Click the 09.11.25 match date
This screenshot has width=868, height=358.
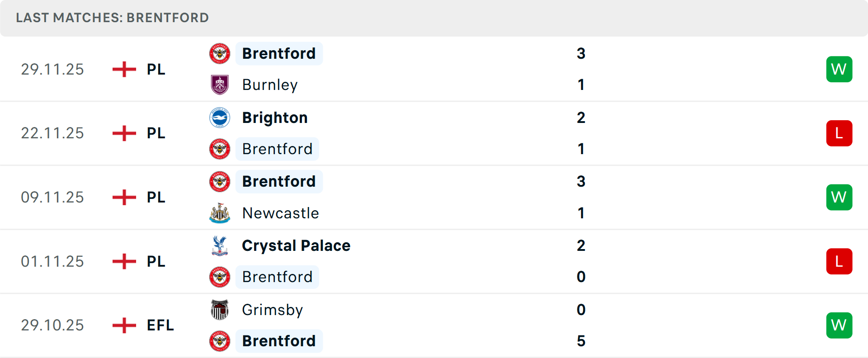[52, 198]
